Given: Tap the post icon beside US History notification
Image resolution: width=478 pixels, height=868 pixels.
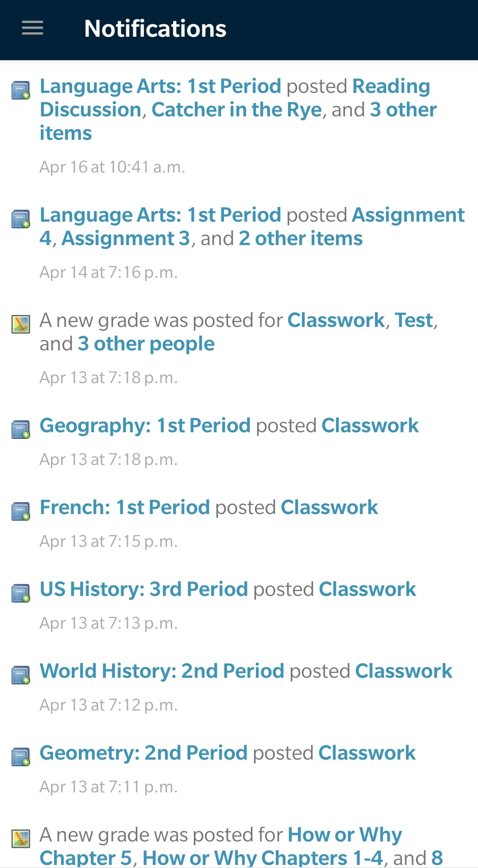Looking at the screenshot, I should click(x=21, y=593).
